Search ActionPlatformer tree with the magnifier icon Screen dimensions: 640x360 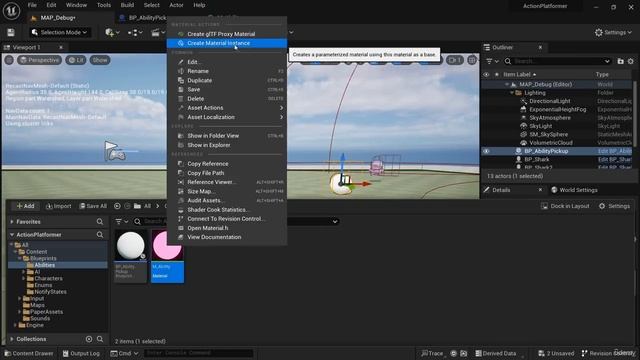pos(100,235)
